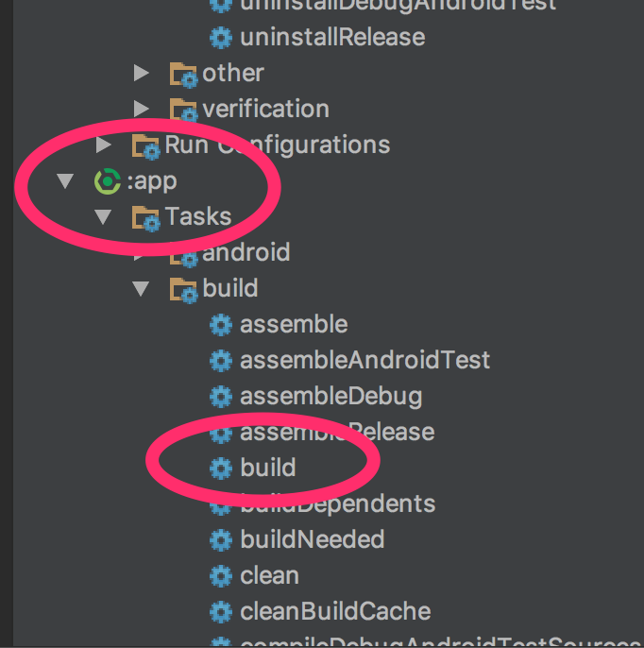Click the gear icon next to buildNeeded
Image resolution: width=644 pixels, height=648 pixels.
pos(221,540)
